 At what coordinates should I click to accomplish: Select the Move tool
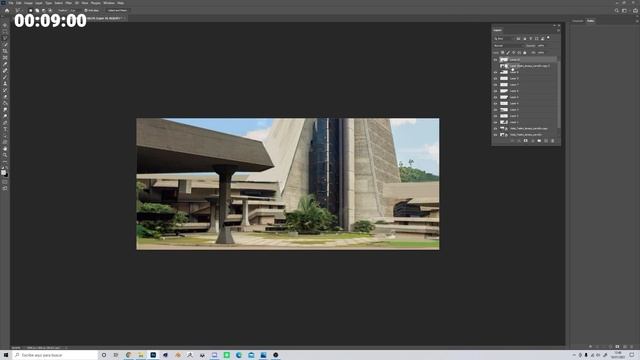point(5,25)
